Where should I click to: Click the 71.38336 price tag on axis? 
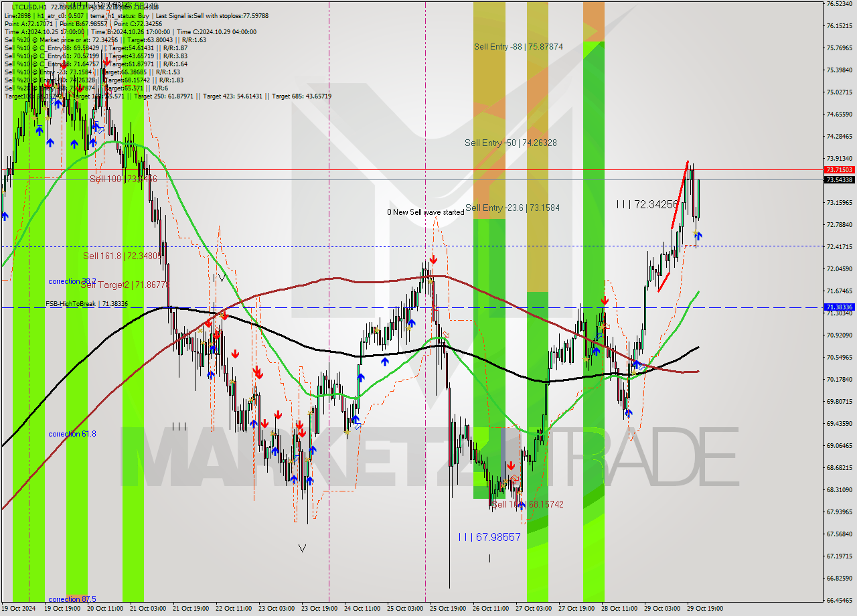click(840, 307)
